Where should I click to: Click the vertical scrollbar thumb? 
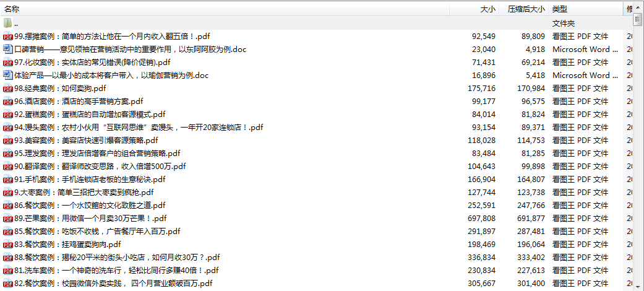pos(637,19)
